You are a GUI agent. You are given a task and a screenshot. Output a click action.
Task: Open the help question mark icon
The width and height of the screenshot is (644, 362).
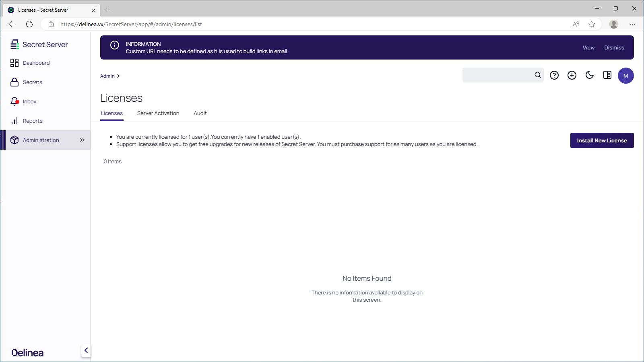click(554, 75)
